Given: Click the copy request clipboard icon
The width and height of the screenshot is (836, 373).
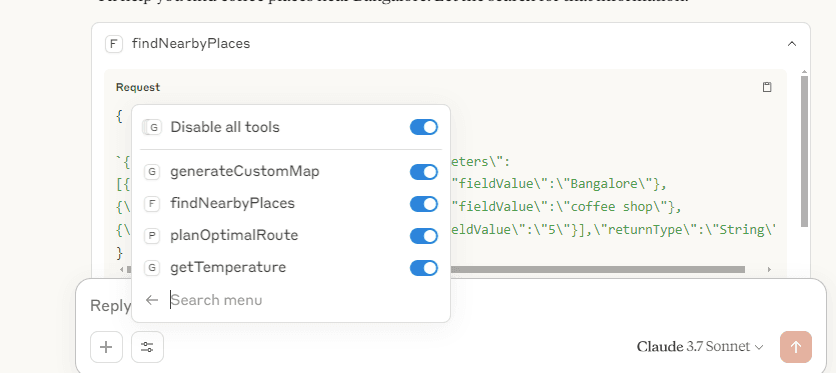Looking at the screenshot, I should (767, 87).
